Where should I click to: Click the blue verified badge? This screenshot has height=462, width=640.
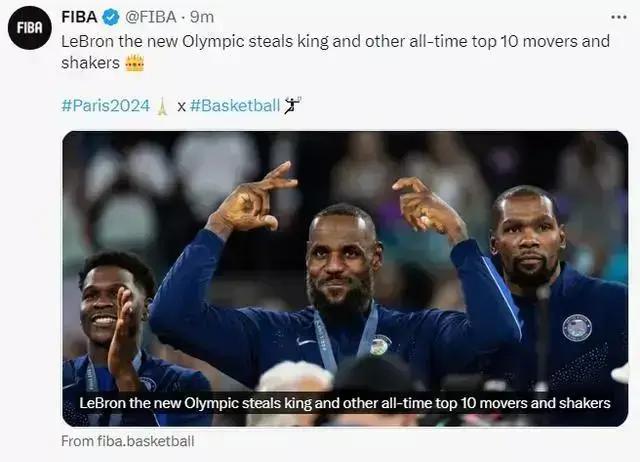coord(112,18)
